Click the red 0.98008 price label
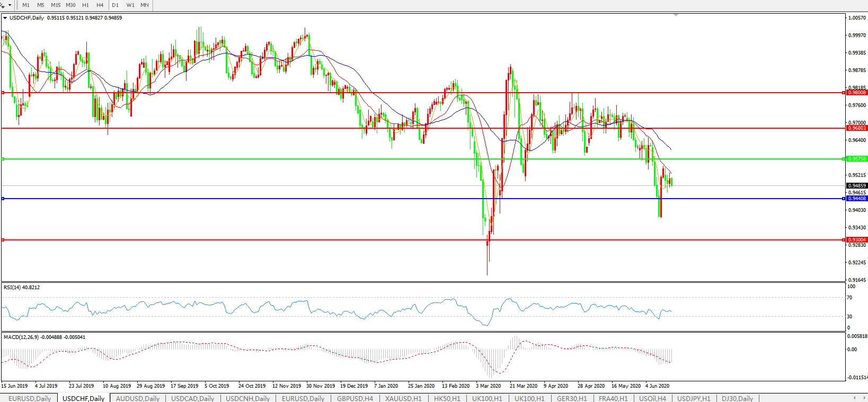Image resolution: width=868 pixels, height=402 pixels. pyautogui.click(x=856, y=93)
